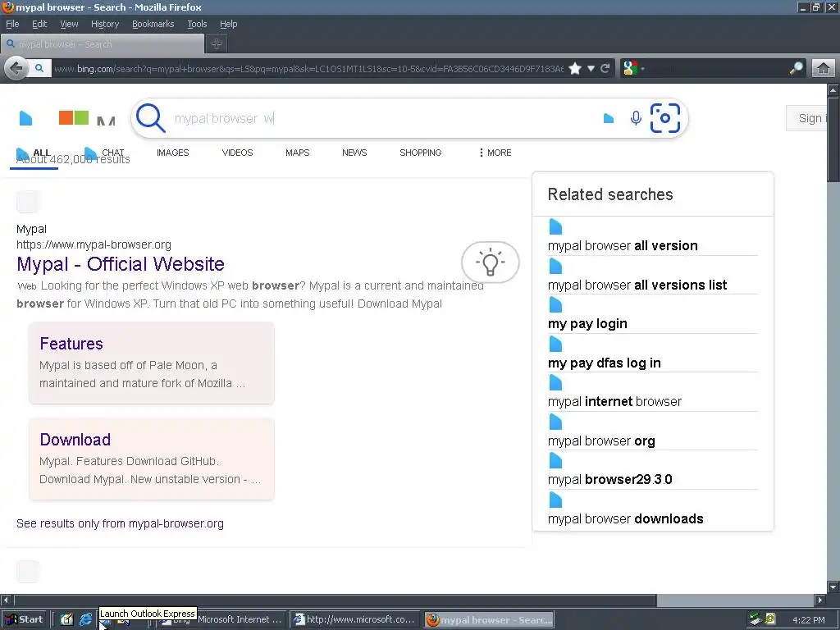Image resolution: width=840 pixels, height=630 pixels.
Task: Open the 'Mypal - Official Website' result
Action: click(x=121, y=264)
